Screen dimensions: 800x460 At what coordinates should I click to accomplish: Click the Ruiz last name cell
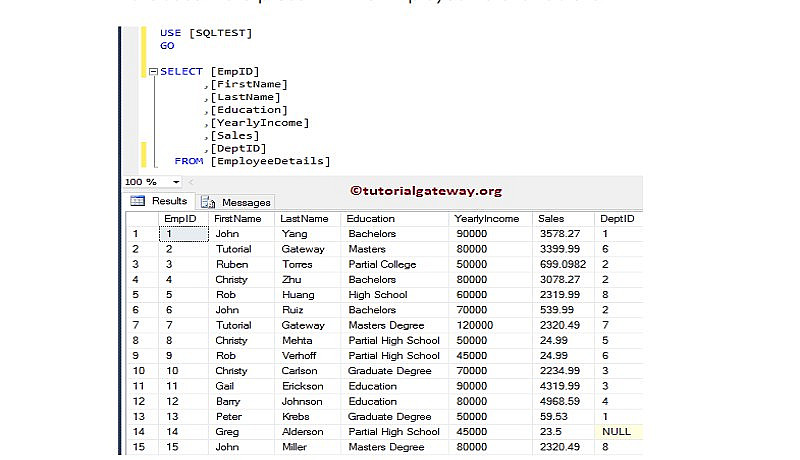click(308, 310)
